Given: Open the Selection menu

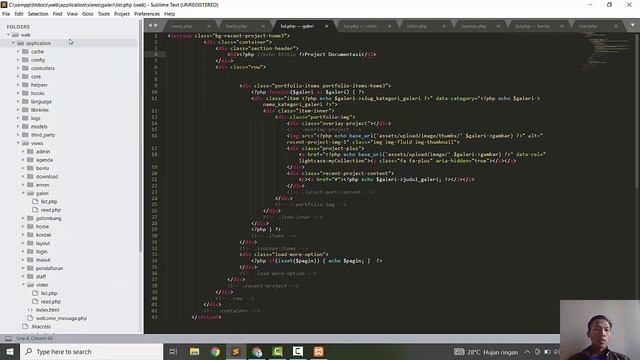Looking at the screenshot, I should click(38, 13).
